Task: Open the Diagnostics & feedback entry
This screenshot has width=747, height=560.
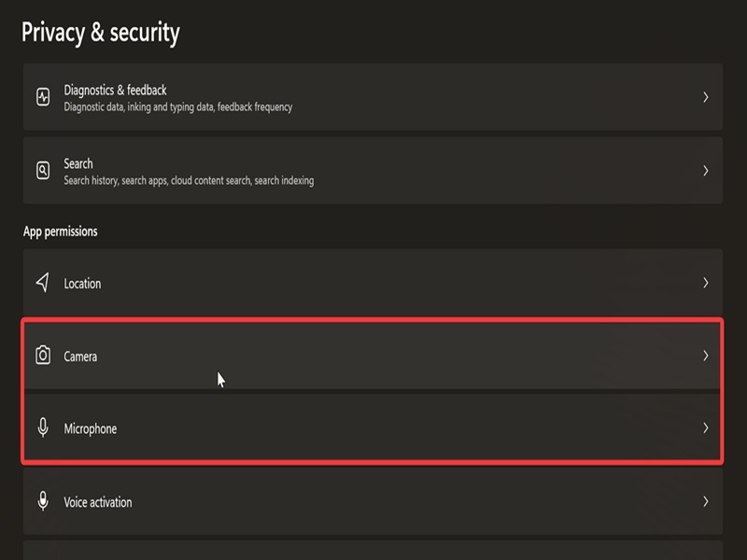Action: coord(373,97)
